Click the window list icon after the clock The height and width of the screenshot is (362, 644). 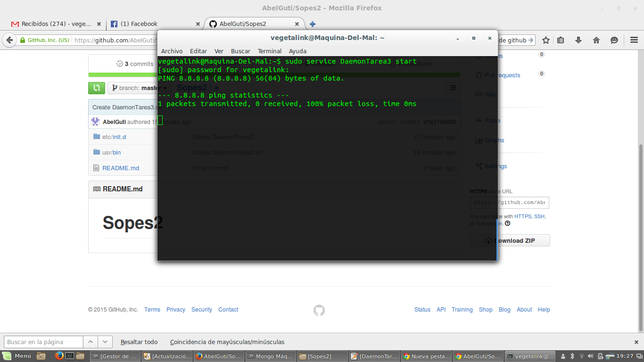point(639,356)
